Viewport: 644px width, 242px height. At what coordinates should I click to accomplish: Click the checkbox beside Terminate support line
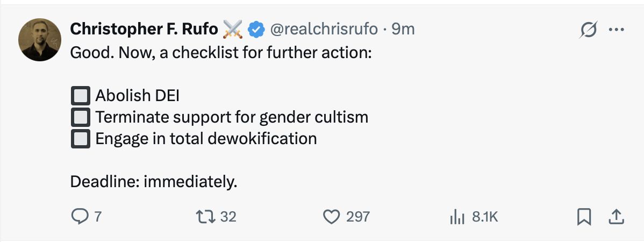[x=80, y=117]
